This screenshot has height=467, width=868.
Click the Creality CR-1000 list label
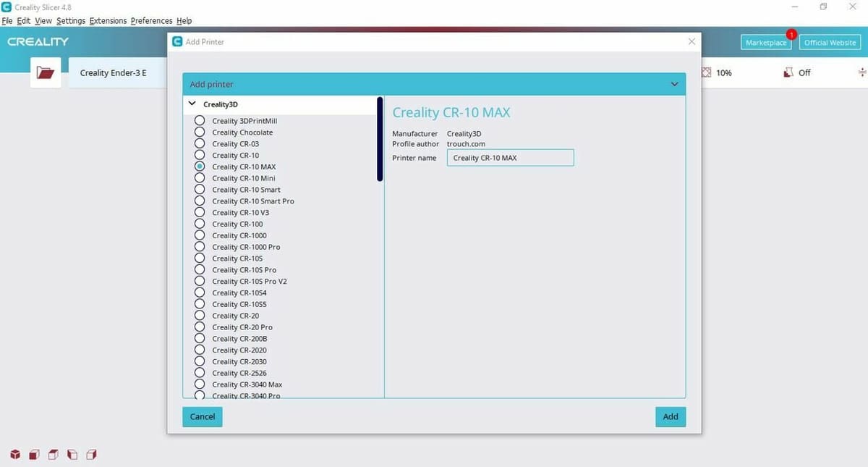(239, 235)
